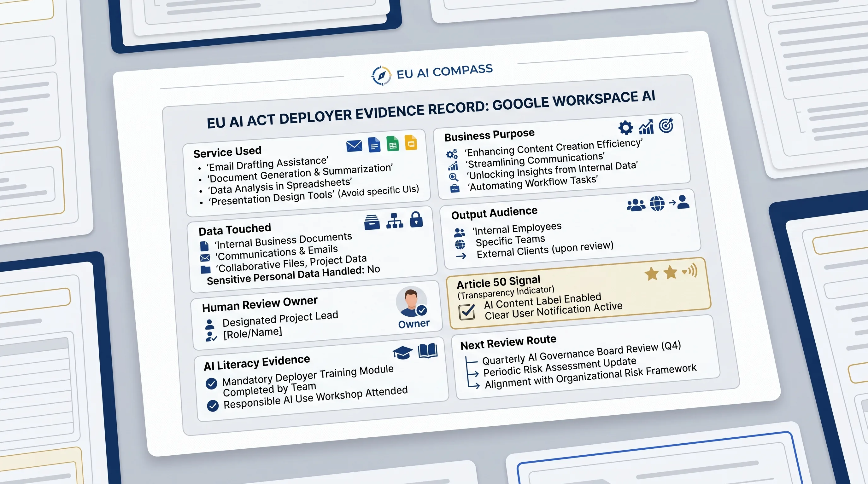Click the Output Audience heading

click(x=494, y=213)
